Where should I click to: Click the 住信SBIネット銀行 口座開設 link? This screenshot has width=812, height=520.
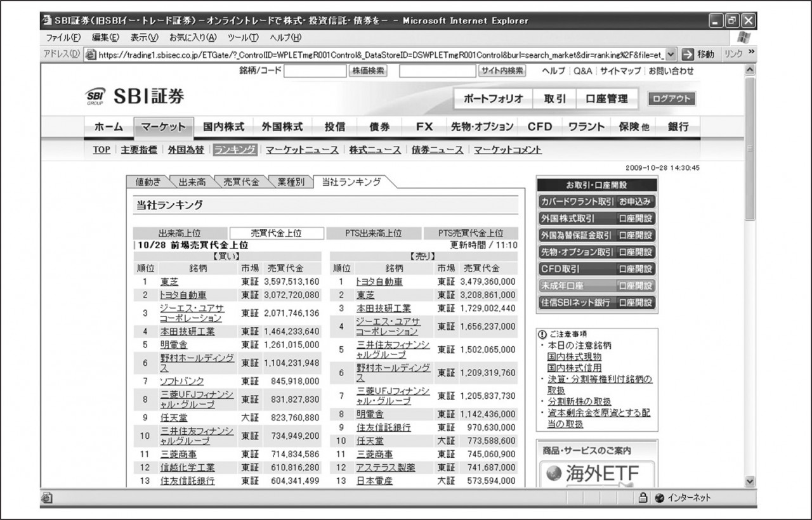(x=597, y=302)
